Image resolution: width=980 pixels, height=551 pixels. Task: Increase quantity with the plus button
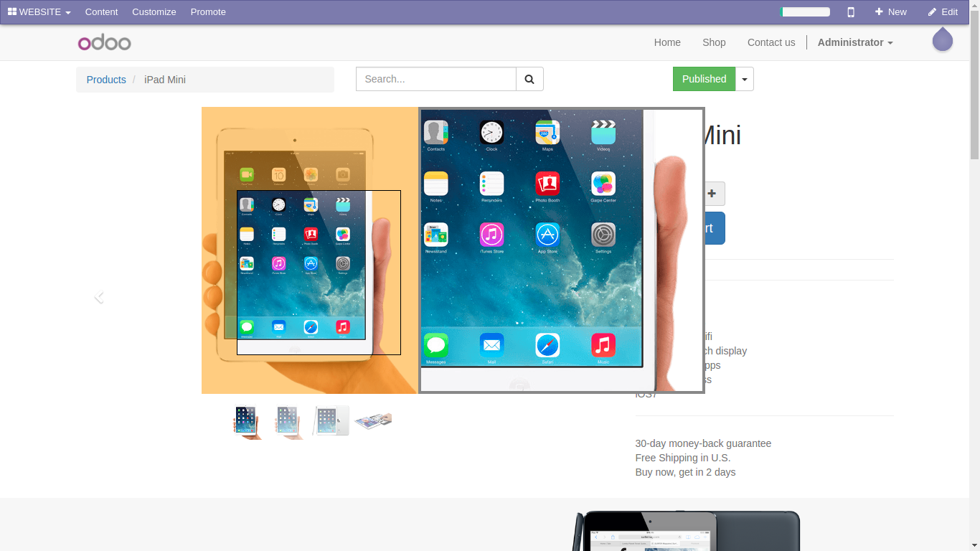click(x=712, y=194)
